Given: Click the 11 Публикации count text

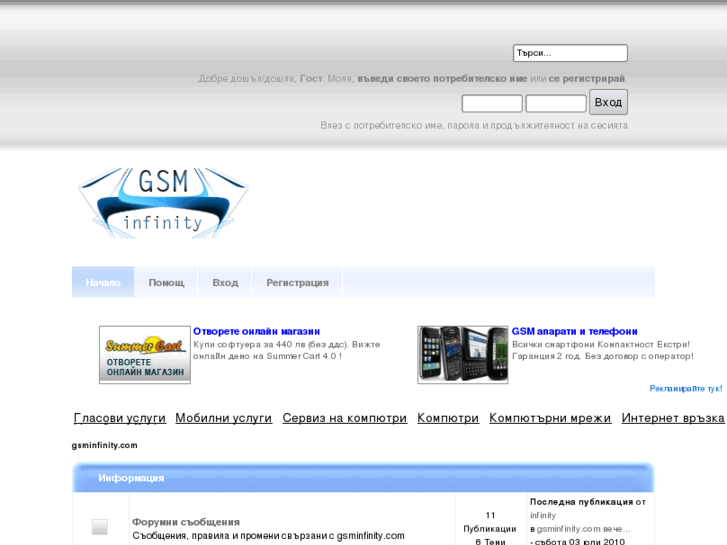Looking at the screenshot, I should pos(490,522).
